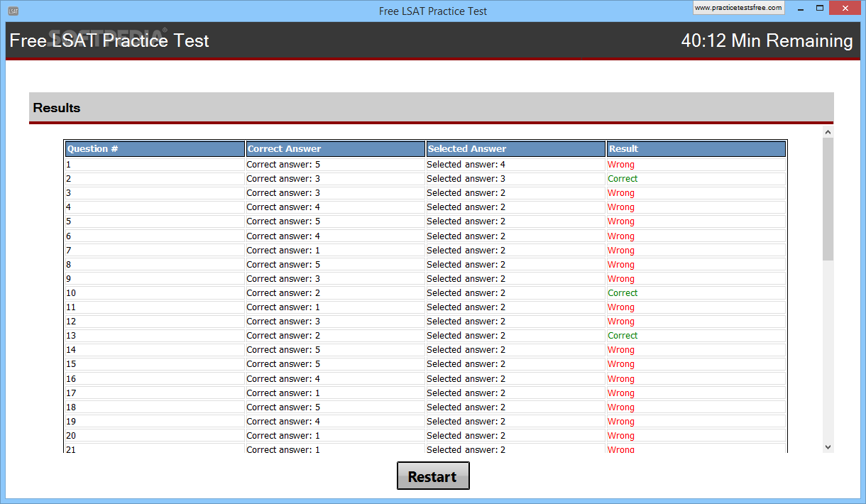Viewport: 866px width, 504px height.
Task: Click the Correct Answer column header
Action: 335,149
